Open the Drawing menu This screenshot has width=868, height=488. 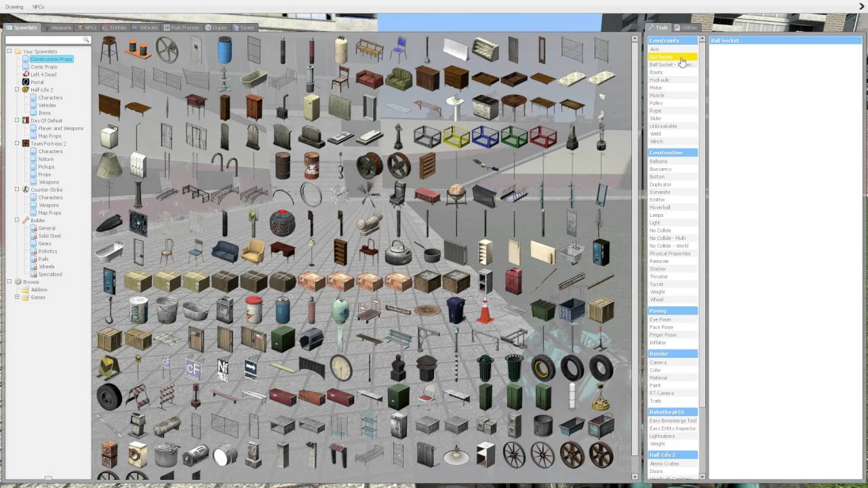[x=14, y=7]
